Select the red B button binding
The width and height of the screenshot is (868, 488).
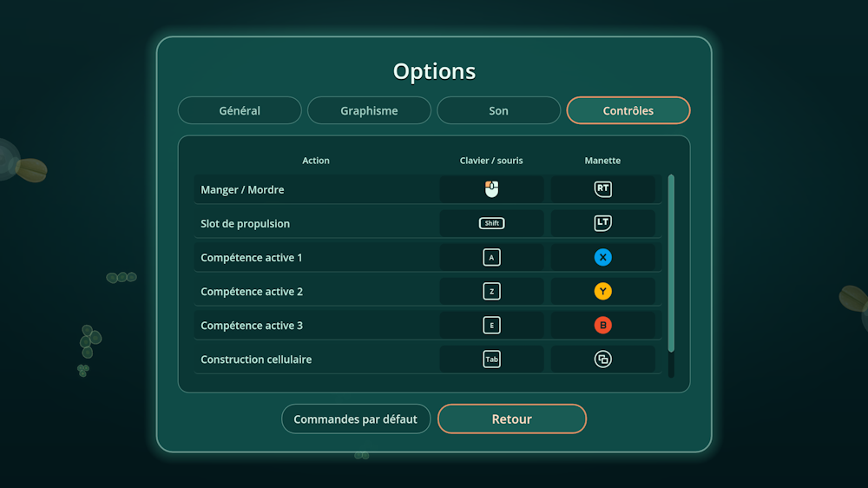[x=603, y=325]
